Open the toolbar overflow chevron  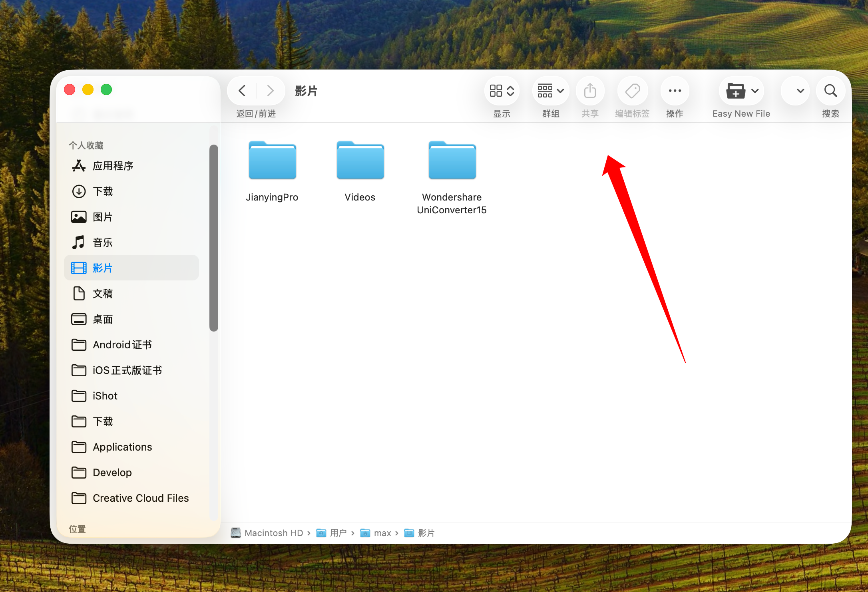click(x=800, y=91)
